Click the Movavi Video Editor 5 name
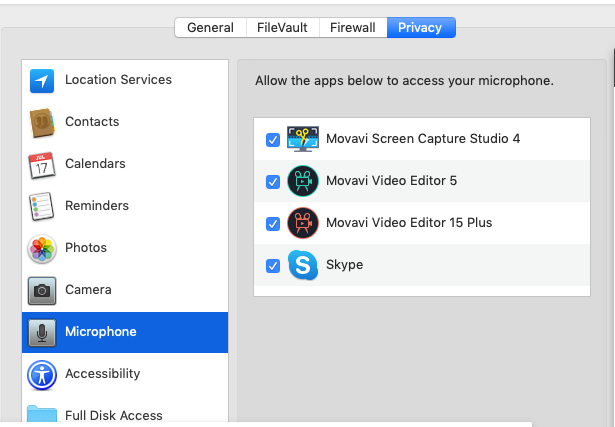615x427 pixels. (x=391, y=180)
